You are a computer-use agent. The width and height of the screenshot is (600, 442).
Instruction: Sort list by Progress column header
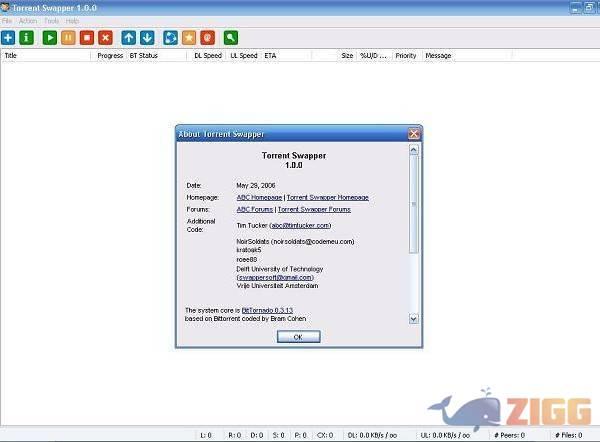click(110, 56)
